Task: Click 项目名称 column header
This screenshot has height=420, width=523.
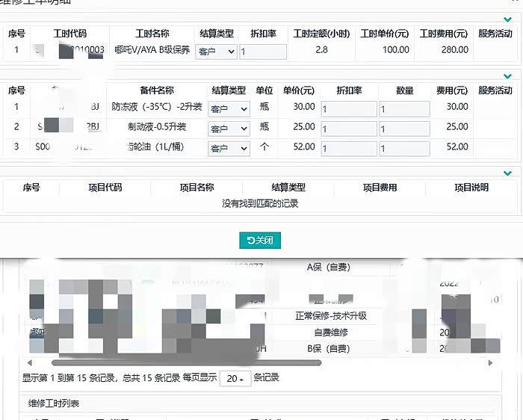Action: [196, 188]
